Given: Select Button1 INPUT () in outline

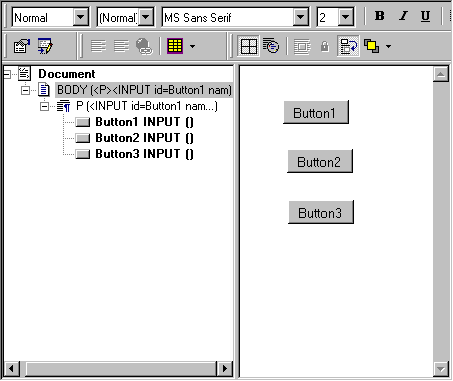Looking at the screenshot, I should coord(144,122).
